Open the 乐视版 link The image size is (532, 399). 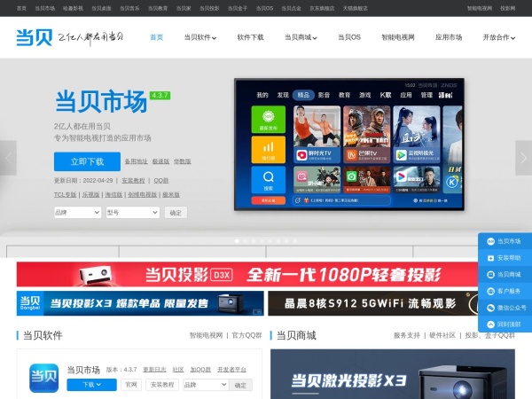tap(90, 195)
